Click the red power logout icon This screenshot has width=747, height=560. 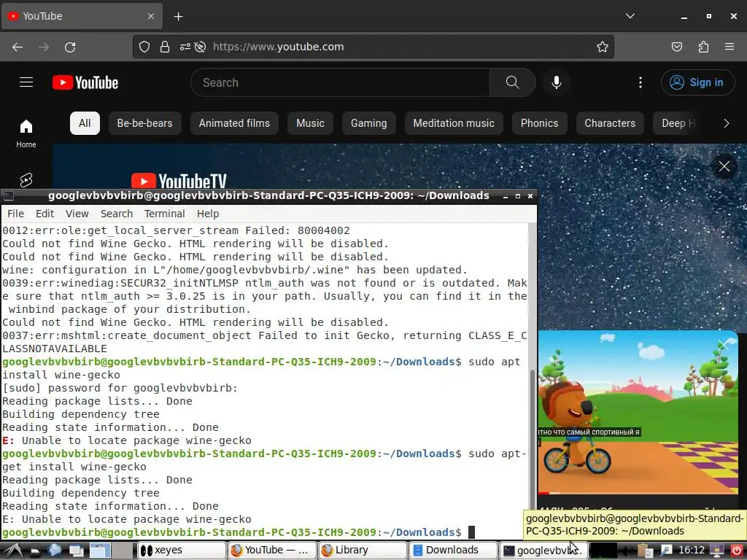point(736,551)
